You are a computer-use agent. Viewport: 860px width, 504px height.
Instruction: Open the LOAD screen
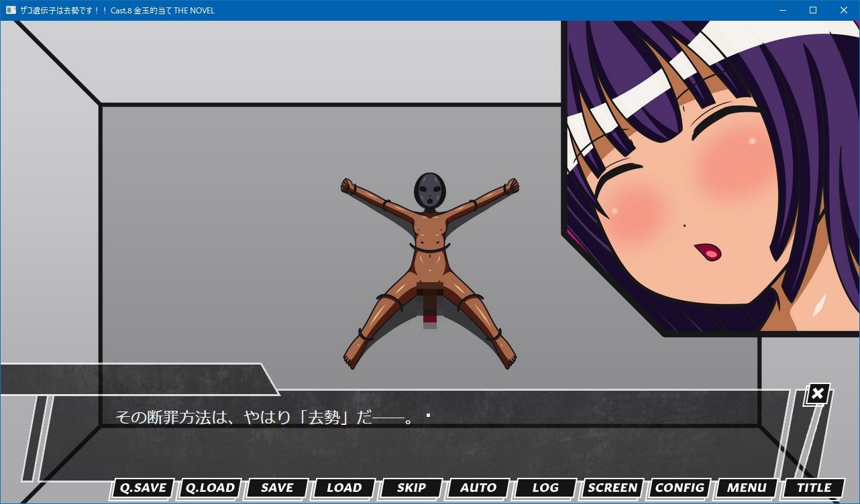click(344, 488)
